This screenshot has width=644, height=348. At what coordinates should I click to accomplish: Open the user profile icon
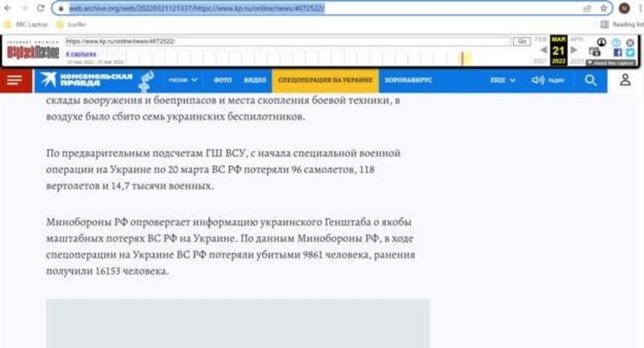625,80
